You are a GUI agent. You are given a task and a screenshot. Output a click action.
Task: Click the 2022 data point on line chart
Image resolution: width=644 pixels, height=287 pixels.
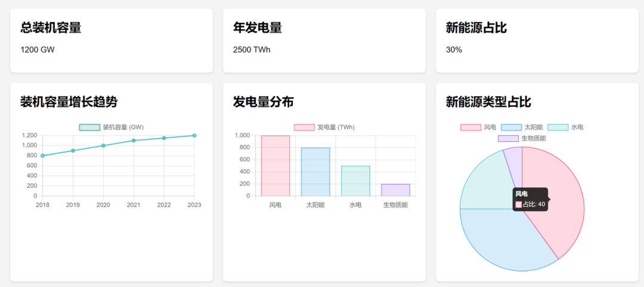coord(164,138)
